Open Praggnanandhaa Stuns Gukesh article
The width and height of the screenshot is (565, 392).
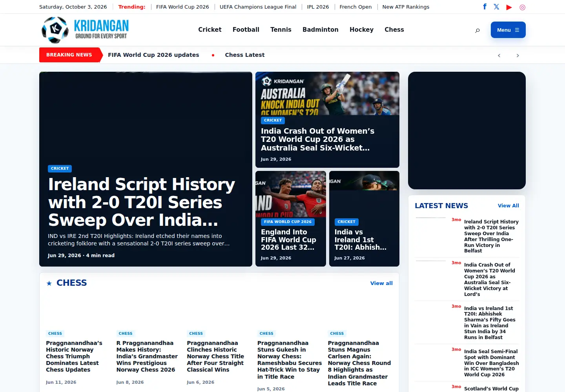coord(290,360)
